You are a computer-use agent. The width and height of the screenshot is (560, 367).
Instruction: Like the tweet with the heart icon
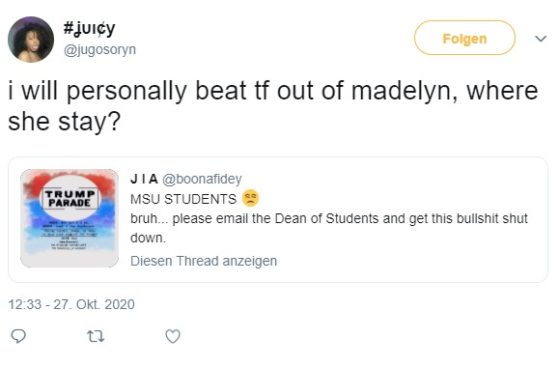pos(173,336)
